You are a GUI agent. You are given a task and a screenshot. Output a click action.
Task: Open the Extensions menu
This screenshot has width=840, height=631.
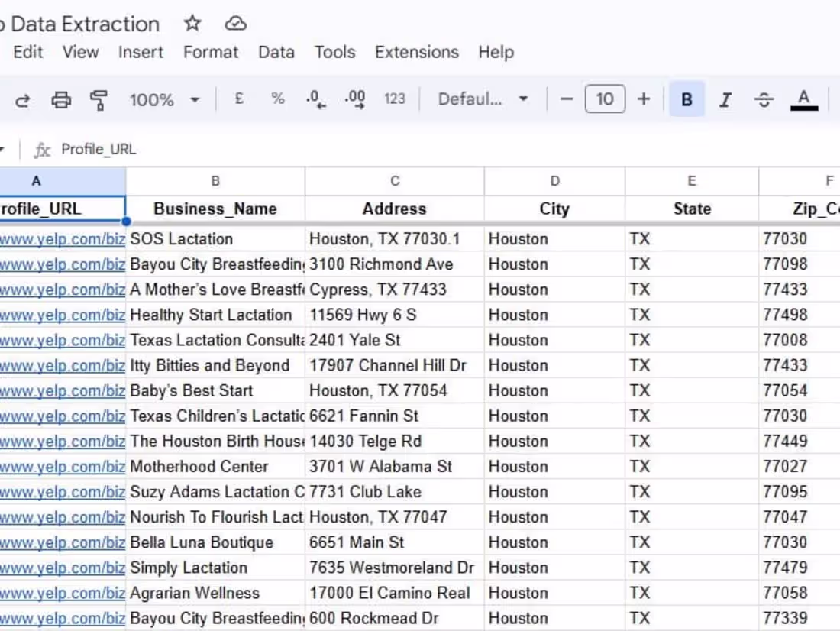416,52
